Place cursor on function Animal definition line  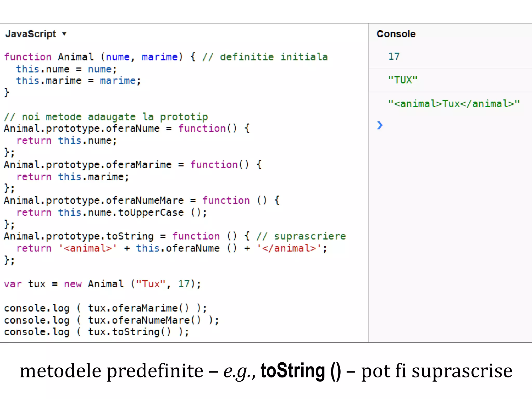click(166, 57)
